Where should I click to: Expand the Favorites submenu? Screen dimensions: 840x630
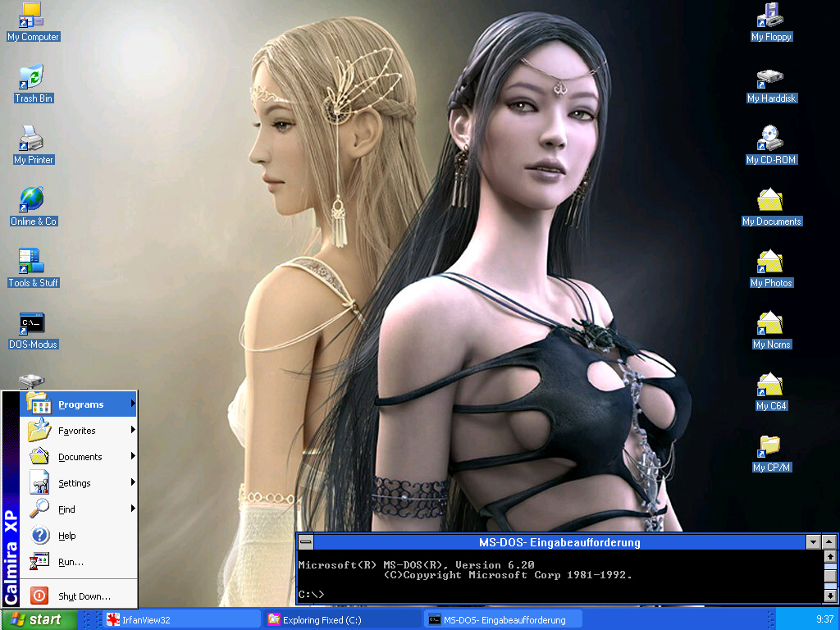[76, 431]
